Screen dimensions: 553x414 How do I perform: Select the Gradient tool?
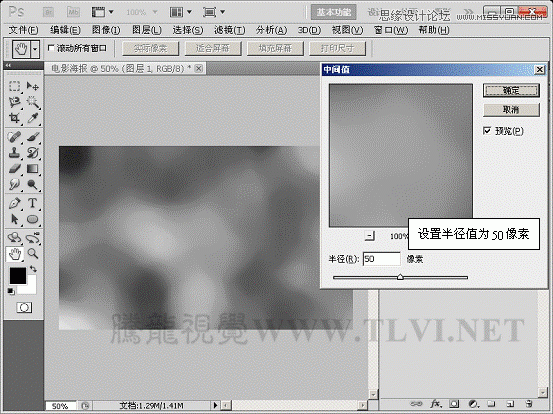coord(32,169)
